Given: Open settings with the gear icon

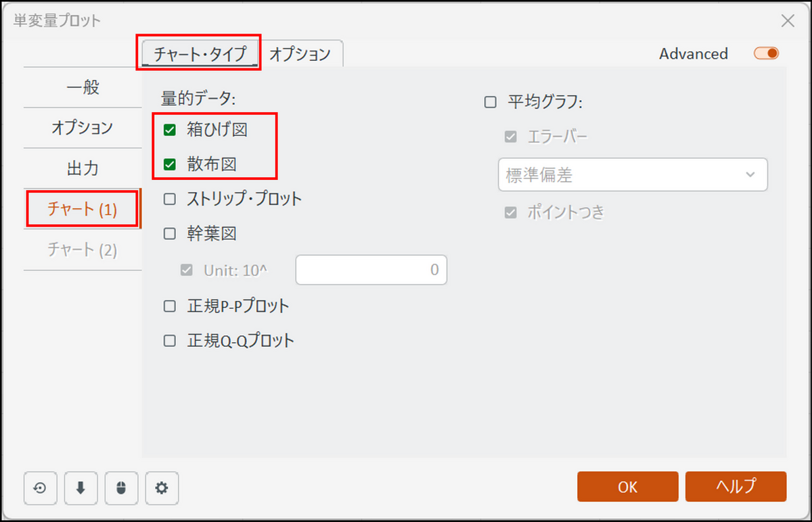Looking at the screenshot, I should click(x=162, y=488).
